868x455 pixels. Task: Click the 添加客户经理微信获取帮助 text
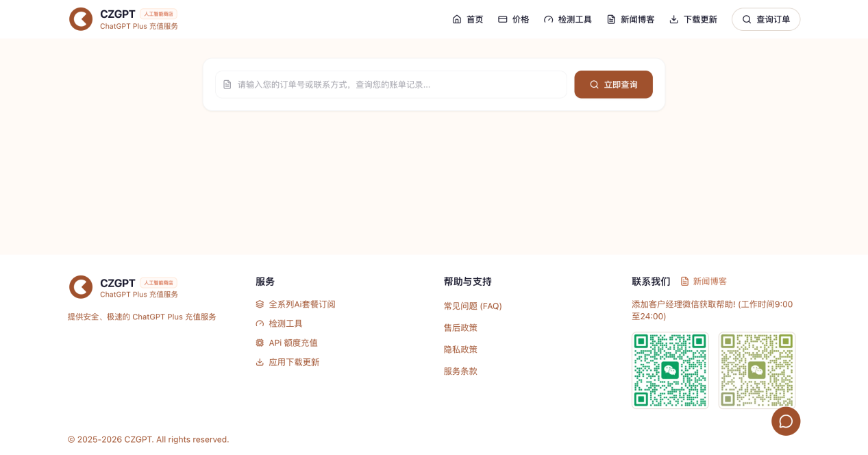point(712,310)
